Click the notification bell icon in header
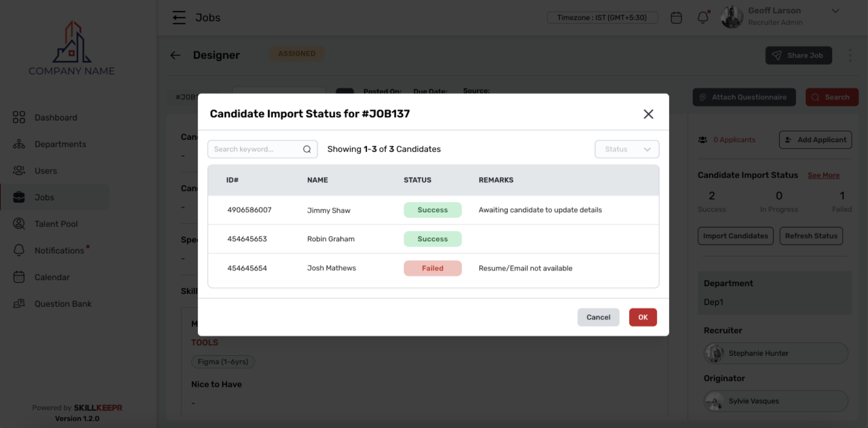This screenshot has width=868, height=428. 703,18
